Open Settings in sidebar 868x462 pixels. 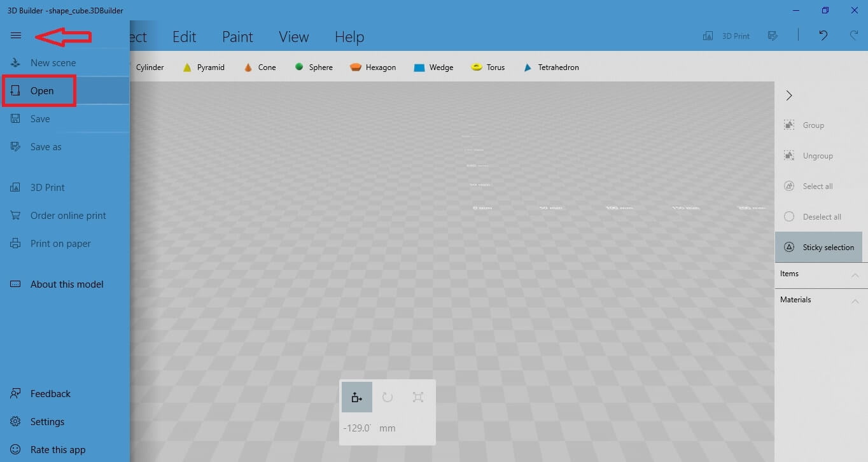(47, 422)
